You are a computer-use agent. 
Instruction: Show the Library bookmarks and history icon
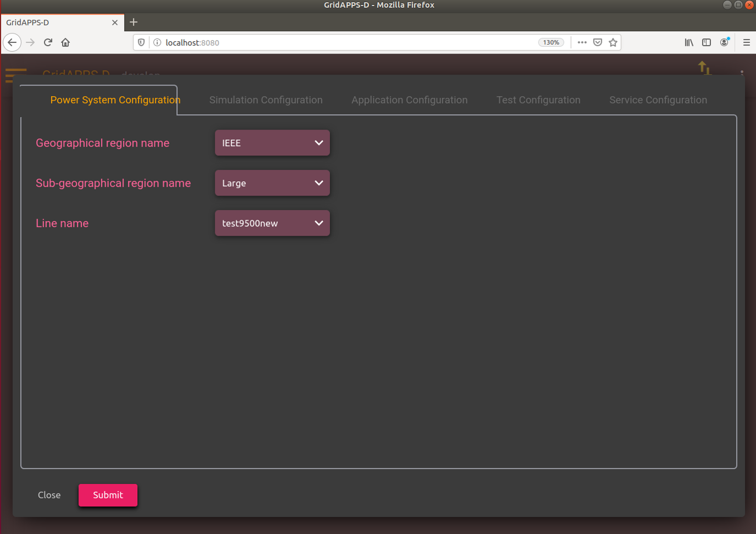point(689,42)
